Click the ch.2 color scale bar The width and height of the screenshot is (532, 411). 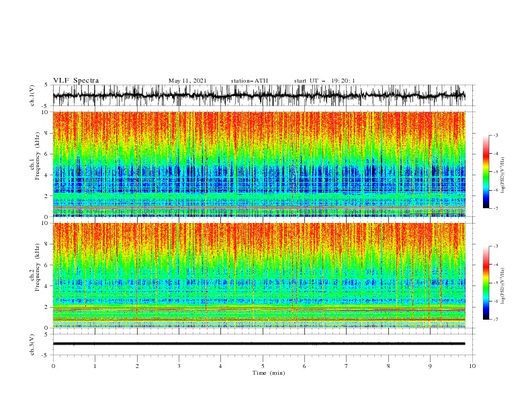486,283
